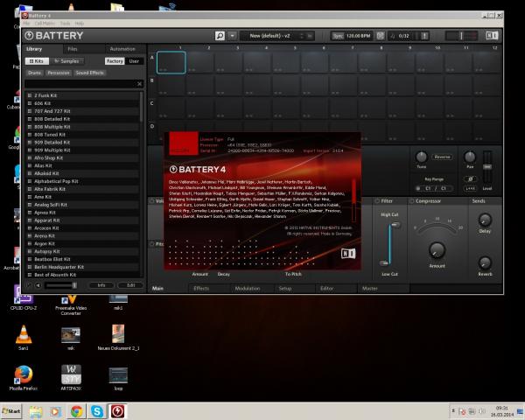Image resolution: width=525 pixels, height=420 pixels.
Task: Filter library by Percussion tag
Action: pos(57,73)
